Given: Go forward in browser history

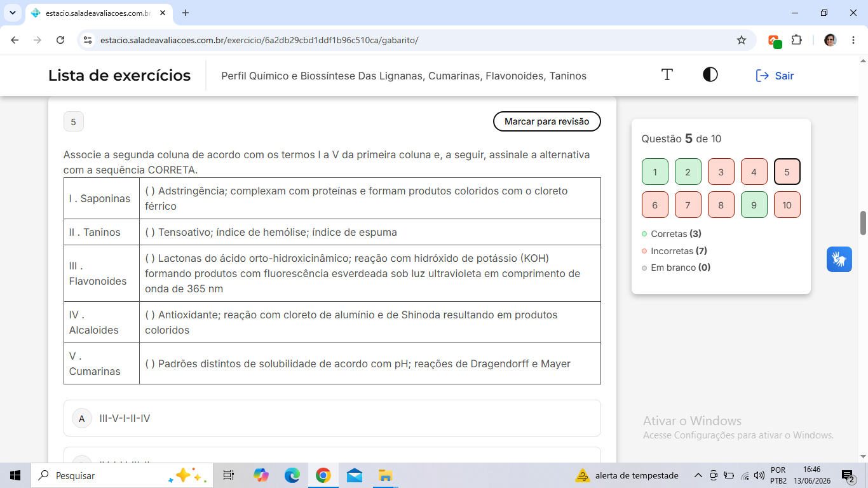Looking at the screenshot, I should pos(37,40).
